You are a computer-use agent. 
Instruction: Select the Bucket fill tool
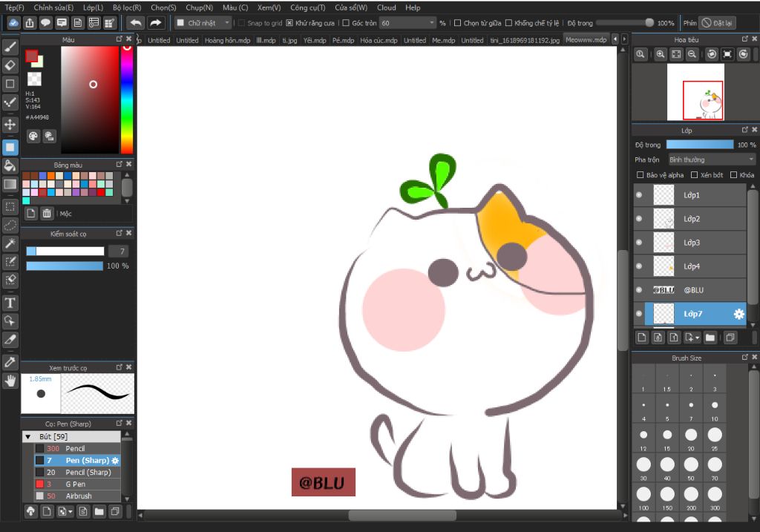pos(10,165)
